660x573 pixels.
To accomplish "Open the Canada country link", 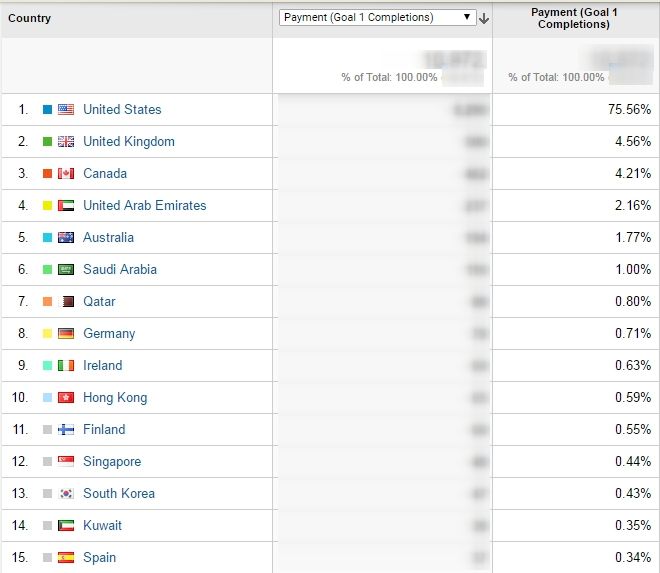I will pos(105,173).
